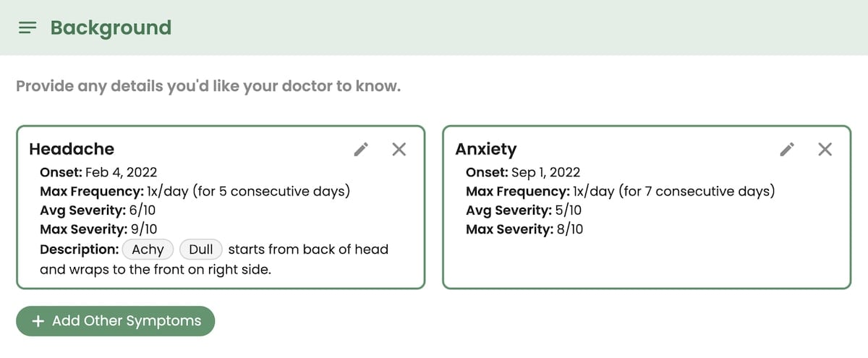Click the plus icon in Add Other Symptoms
The image size is (868, 358).
[x=38, y=321]
